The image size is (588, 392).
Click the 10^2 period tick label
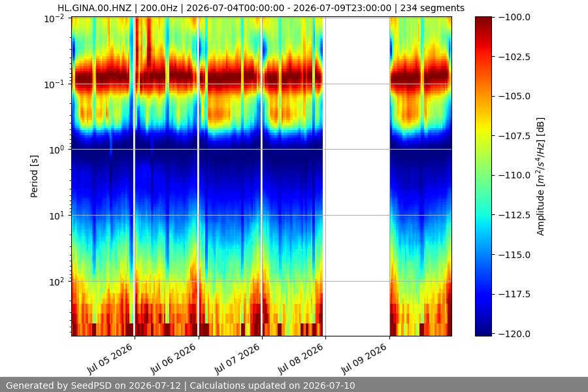tap(57, 282)
